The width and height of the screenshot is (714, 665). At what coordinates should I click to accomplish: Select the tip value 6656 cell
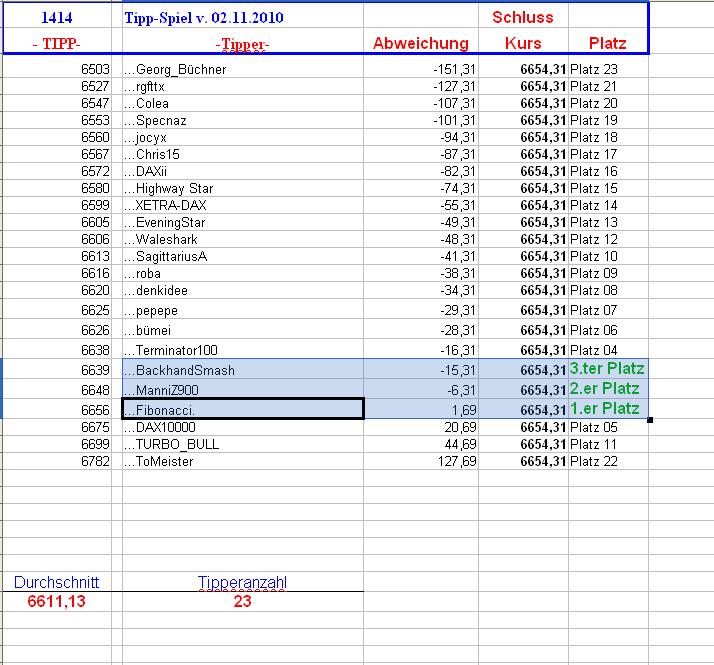(57, 409)
